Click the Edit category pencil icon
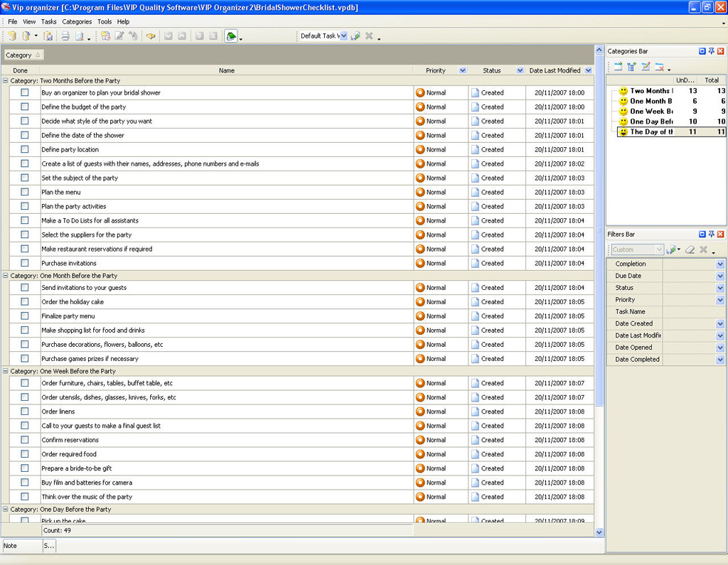This screenshot has height=565, width=728. click(646, 67)
